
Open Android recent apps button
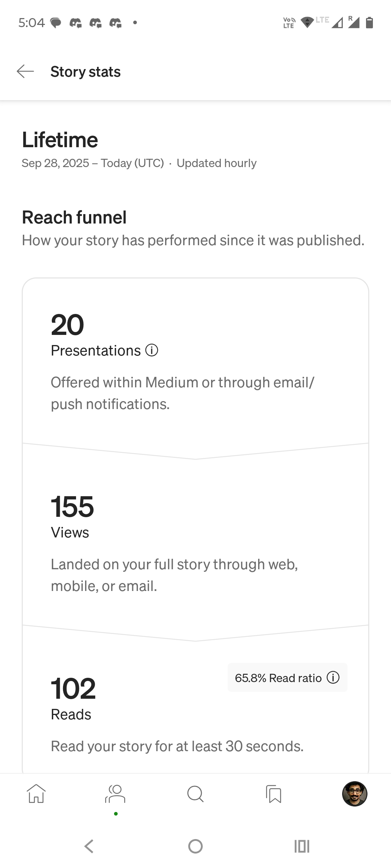click(x=302, y=846)
